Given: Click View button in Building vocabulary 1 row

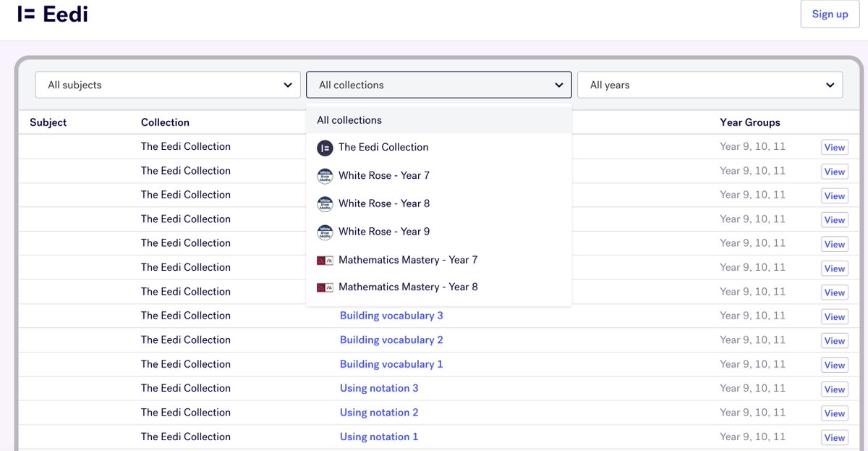Looking at the screenshot, I should 834,365.
